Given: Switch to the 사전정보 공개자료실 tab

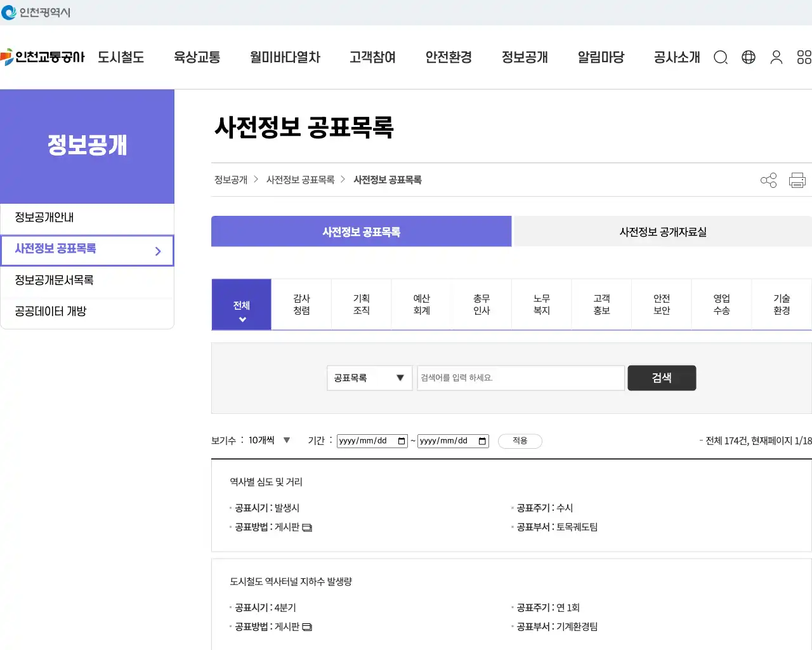Looking at the screenshot, I should [663, 232].
